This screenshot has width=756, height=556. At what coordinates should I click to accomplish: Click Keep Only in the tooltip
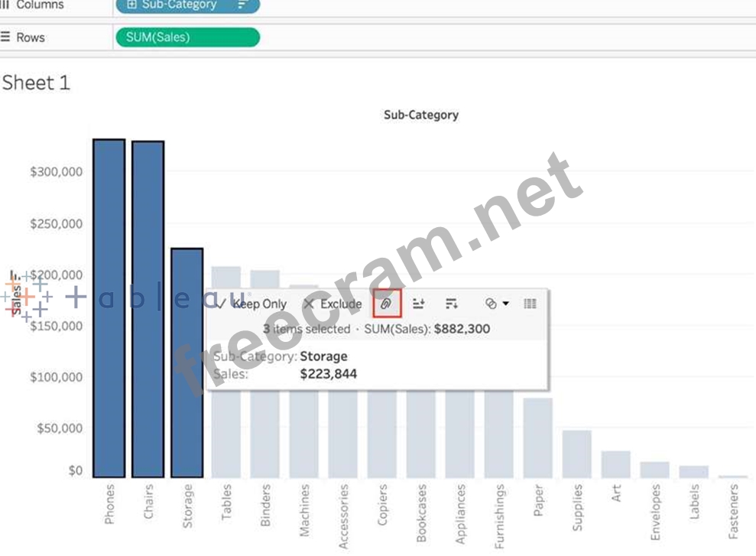251,304
